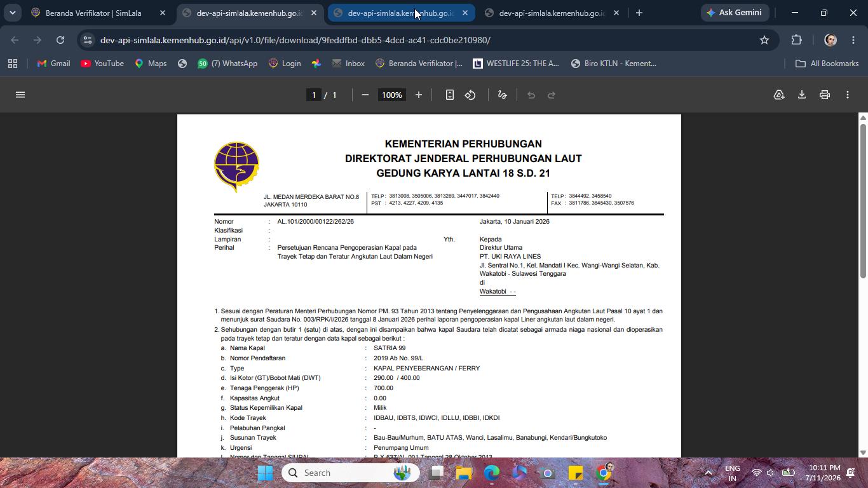Go back to the previous page
The width and height of the screenshot is (868, 488).
[15, 40]
